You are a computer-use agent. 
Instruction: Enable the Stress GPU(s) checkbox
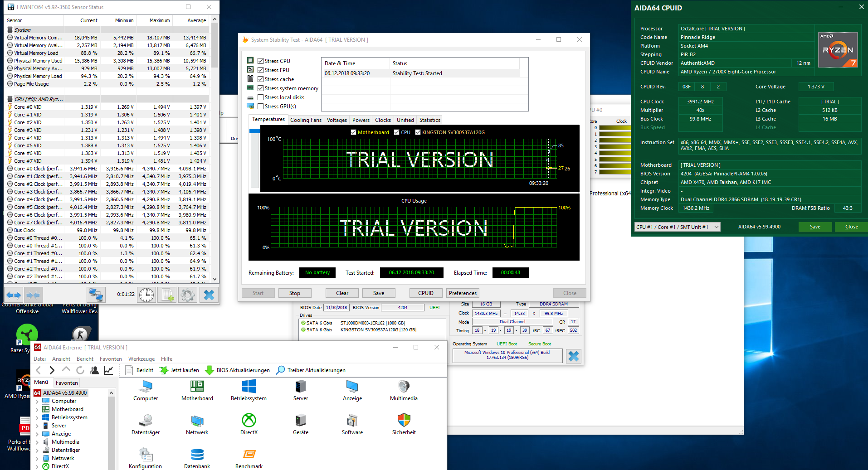(261, 107)
